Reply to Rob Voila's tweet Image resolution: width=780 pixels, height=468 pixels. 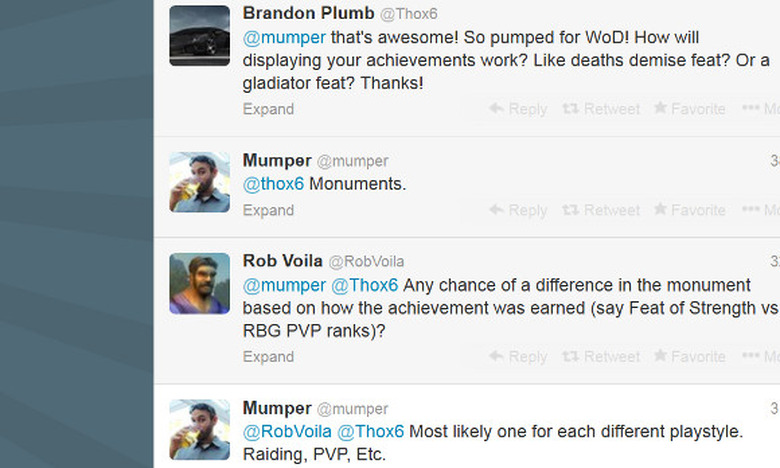[x=518, y=356]
